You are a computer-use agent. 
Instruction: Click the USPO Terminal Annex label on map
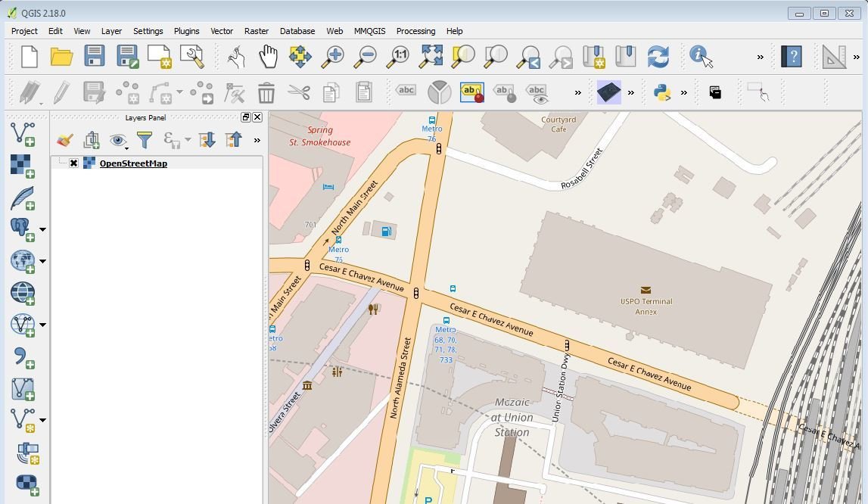(646, 306)
